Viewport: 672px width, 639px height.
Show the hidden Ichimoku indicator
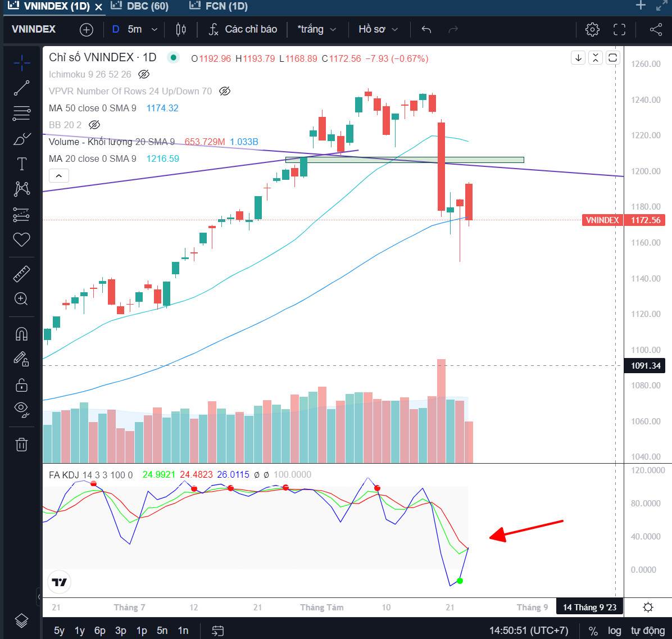point(144,75)
